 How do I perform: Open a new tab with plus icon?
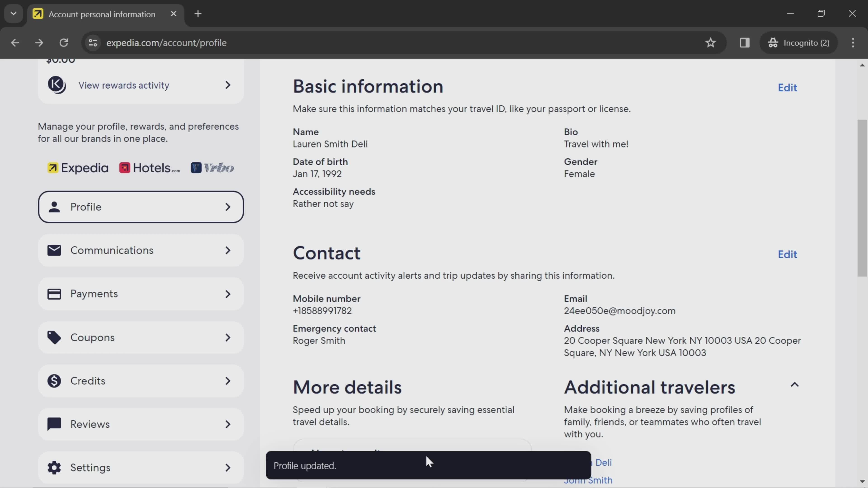click(198, 14)
